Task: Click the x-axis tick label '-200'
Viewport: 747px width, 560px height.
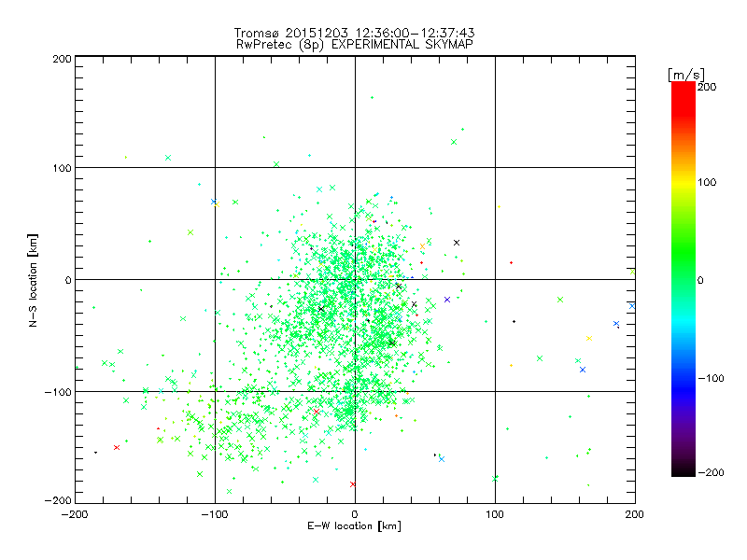Action: (75, 514)
